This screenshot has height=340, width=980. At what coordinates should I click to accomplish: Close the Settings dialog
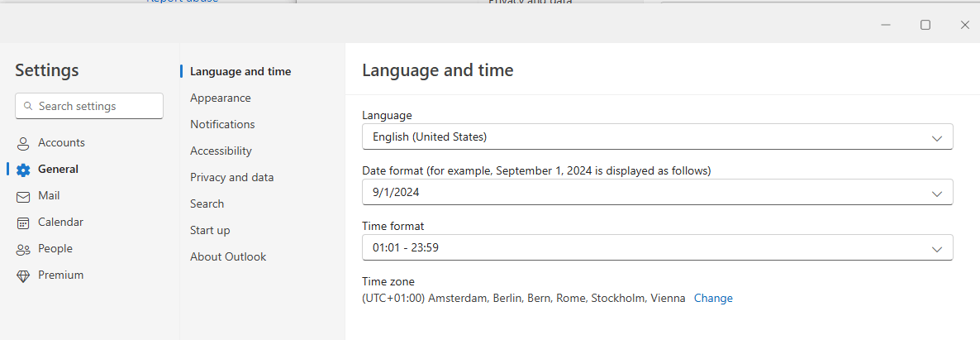(964, 25)
